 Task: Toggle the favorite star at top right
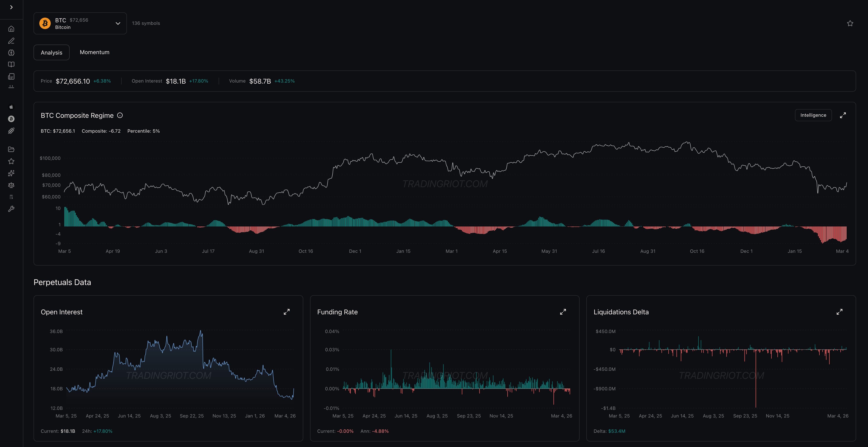pos(850,23)
